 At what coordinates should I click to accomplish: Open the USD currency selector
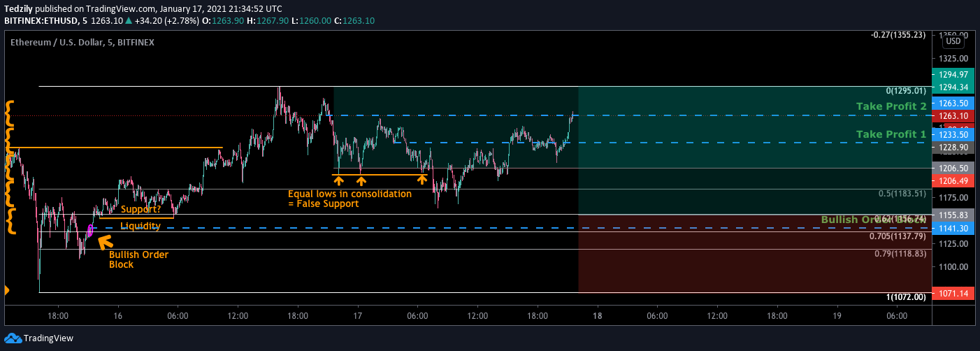(953, 41)
